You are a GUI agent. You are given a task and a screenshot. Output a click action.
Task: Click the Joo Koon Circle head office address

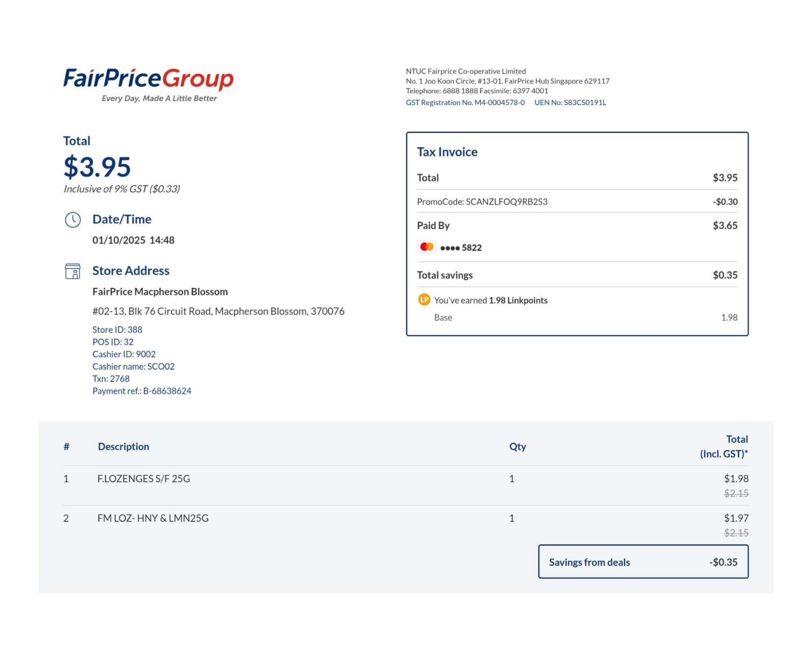pyautogui.click(x=507, y=81)
